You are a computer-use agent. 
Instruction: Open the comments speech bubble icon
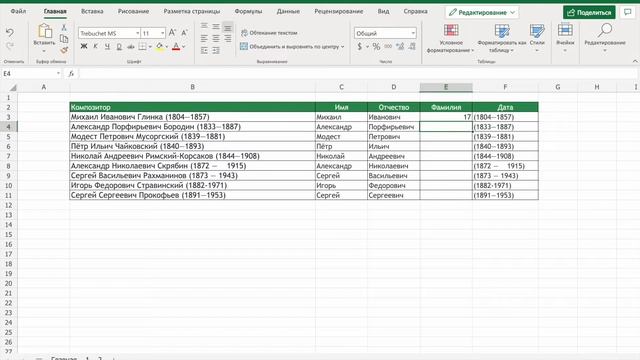628,12
